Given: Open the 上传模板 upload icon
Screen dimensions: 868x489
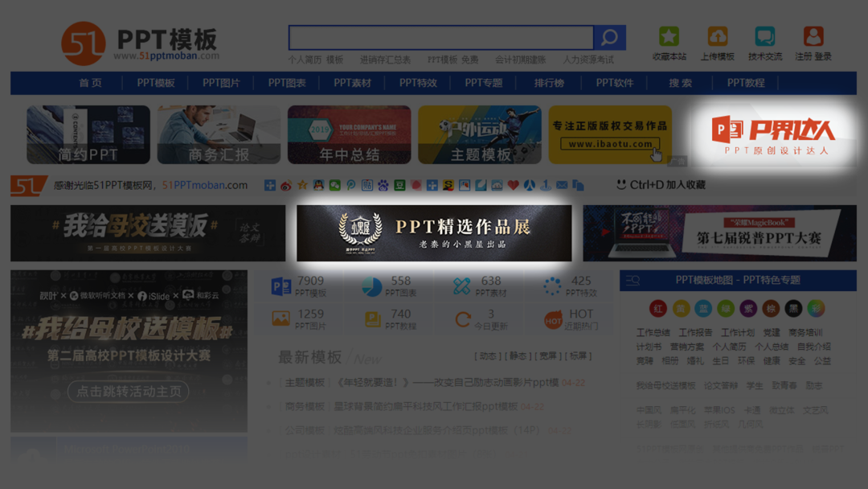Looking at the screenshot, I should [718, 36].
